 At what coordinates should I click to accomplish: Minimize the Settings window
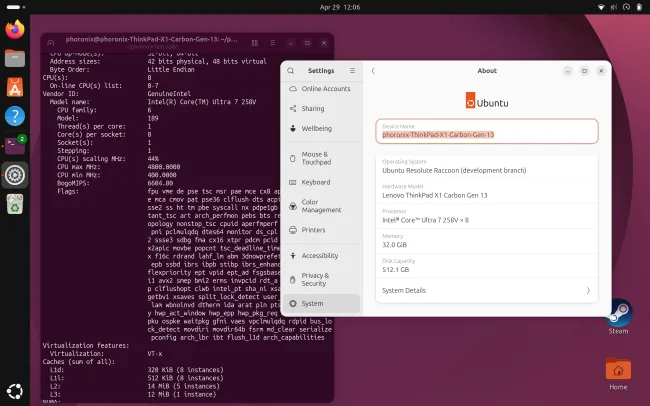point(568,71)
